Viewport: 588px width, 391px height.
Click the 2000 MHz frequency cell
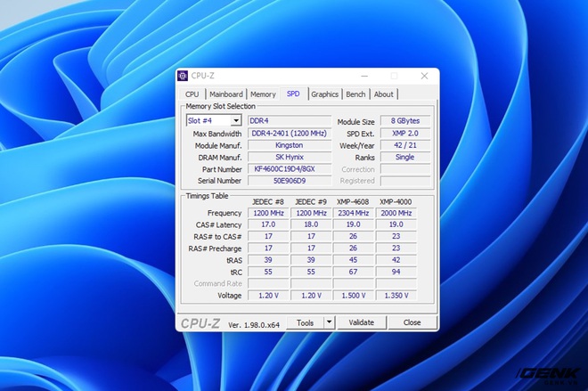[396, 213]
